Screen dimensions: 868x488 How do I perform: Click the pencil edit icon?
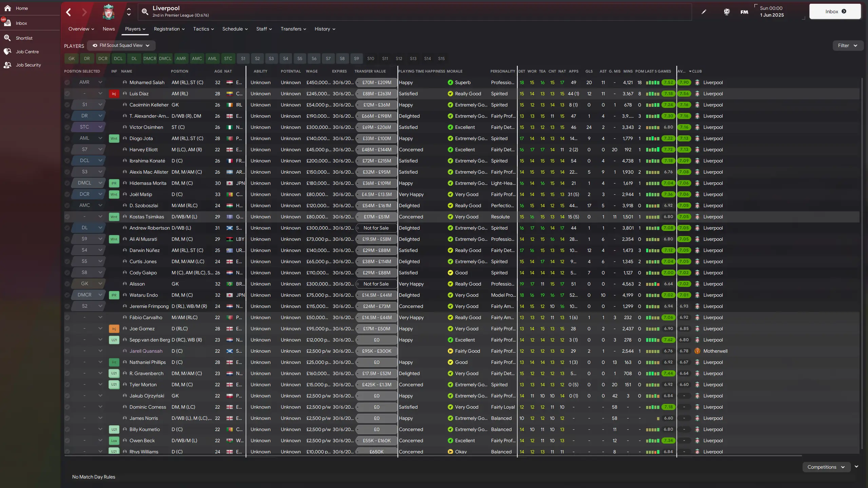click(x=704, y=12)
